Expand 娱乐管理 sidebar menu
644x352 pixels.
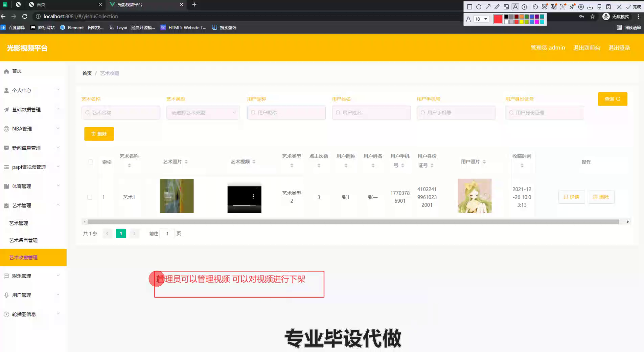coord(33,276)
